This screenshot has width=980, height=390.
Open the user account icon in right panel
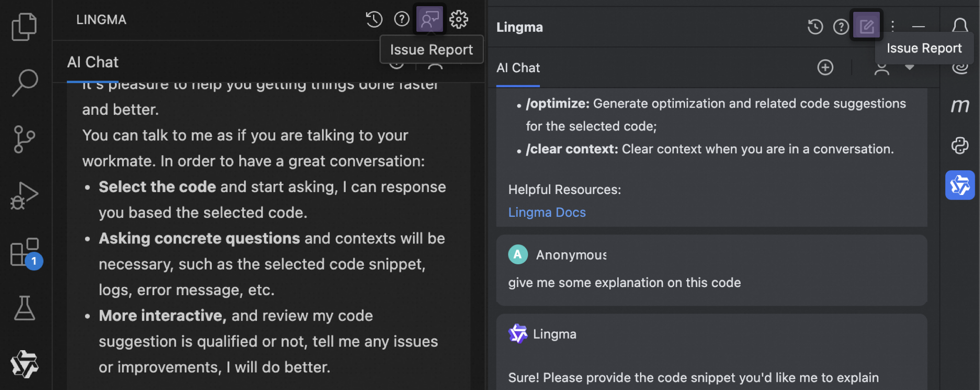pos(882,69)
